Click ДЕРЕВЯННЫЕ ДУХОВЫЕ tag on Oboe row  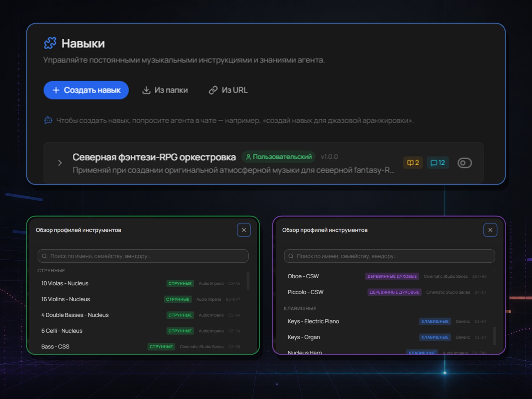[x=392, y=276]
